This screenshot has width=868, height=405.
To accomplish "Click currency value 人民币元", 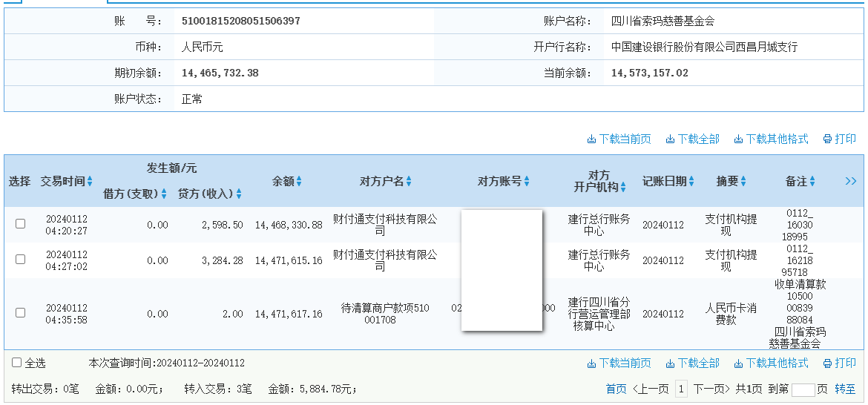I will [x=202, y=47].
